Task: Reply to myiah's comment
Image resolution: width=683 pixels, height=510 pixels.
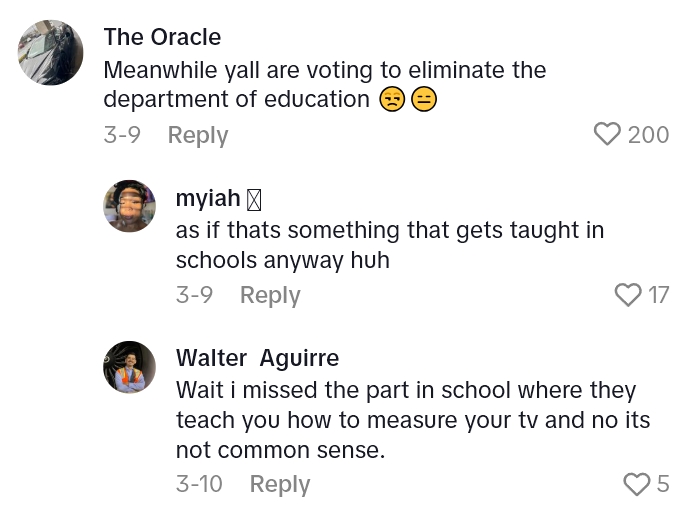Action: 270,295
